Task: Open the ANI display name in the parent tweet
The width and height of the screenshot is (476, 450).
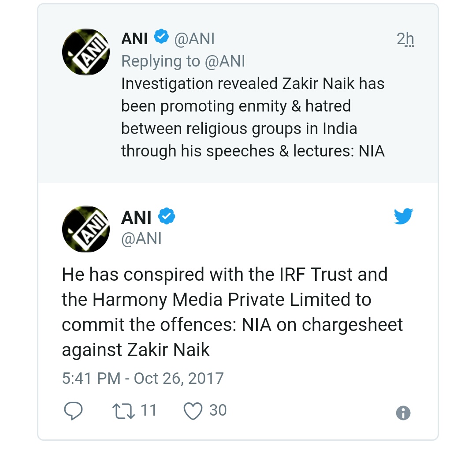Action: (134, 39)
